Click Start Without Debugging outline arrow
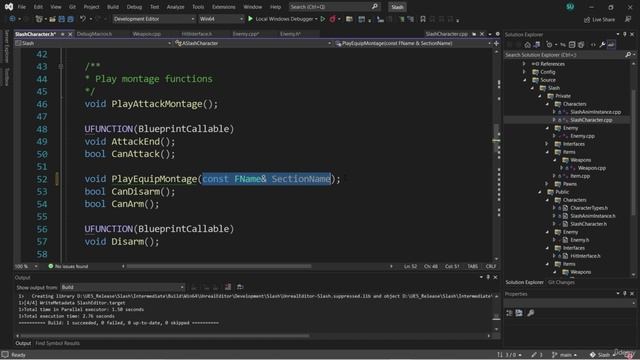Viewport: 640px width, 360px height. 323,19
